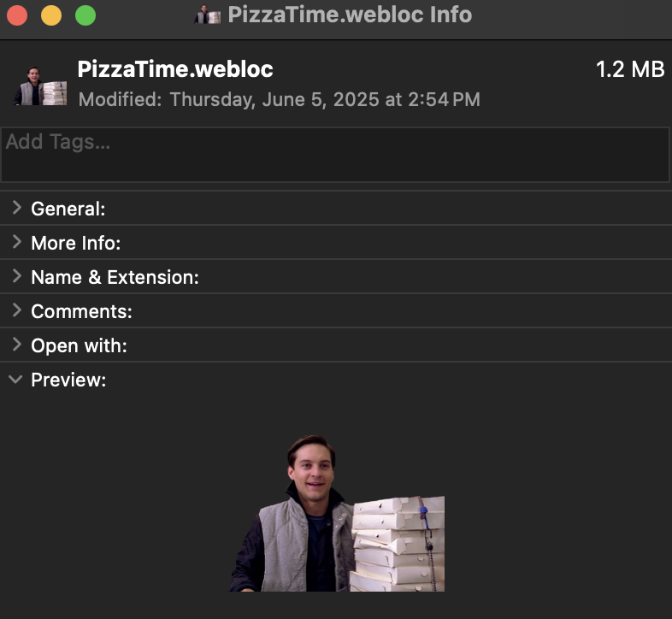Click the preview image of the pizza delivery man
Screen dimensions: 672x619
coord(337,513)
